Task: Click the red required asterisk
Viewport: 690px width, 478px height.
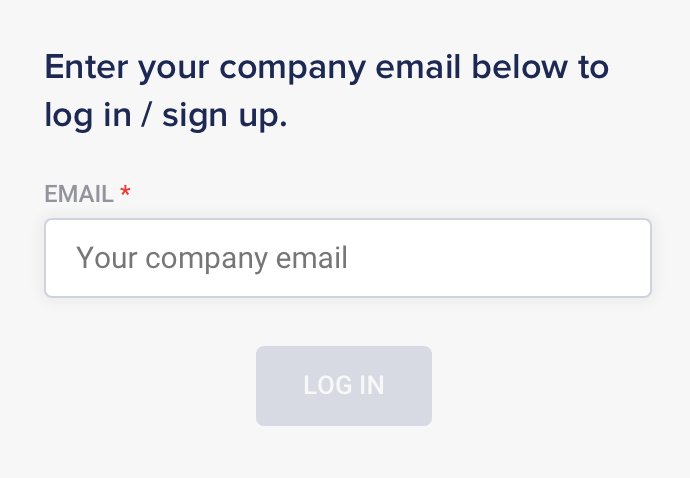Action: [x=125, y=193]
